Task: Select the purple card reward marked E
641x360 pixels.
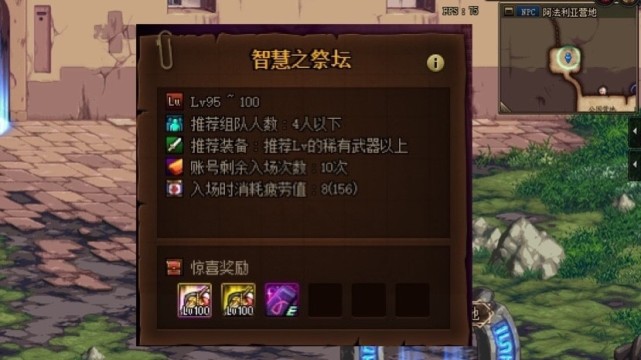Action: 282,300
